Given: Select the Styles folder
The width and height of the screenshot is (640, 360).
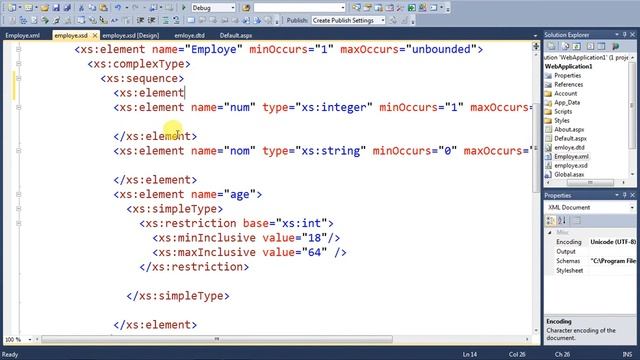Looking at the screenshot, I should click(x=562, y=120).
